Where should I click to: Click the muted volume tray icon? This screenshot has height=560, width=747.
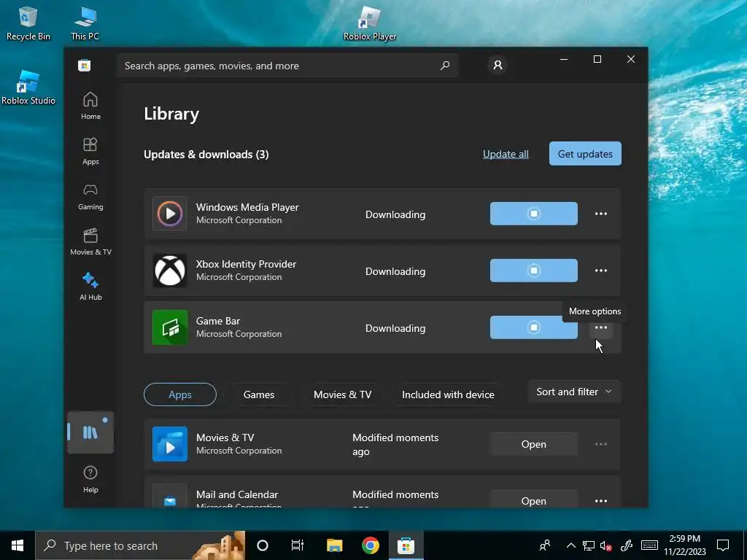(606, 546)
